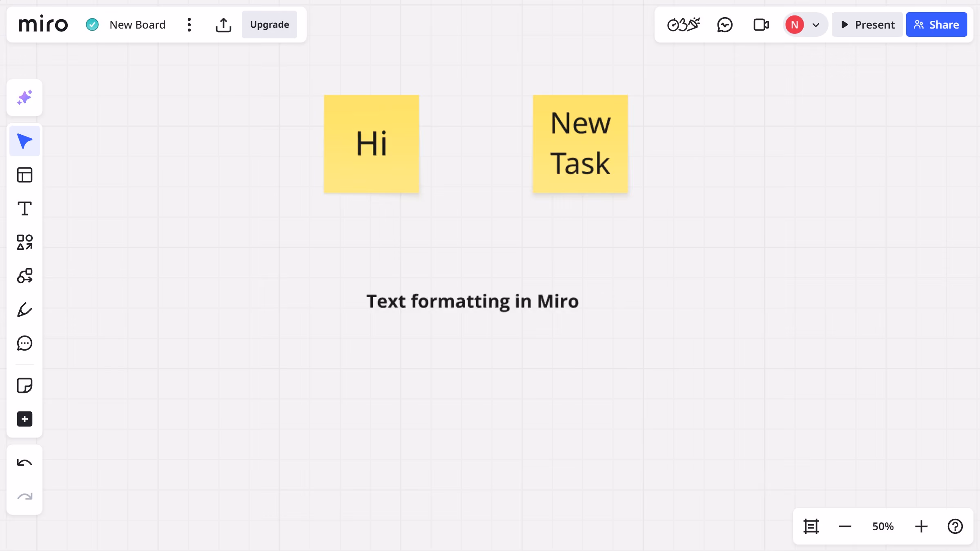Click the Upgrade button
Screen dimensions: 980x551
click(269, 24)
